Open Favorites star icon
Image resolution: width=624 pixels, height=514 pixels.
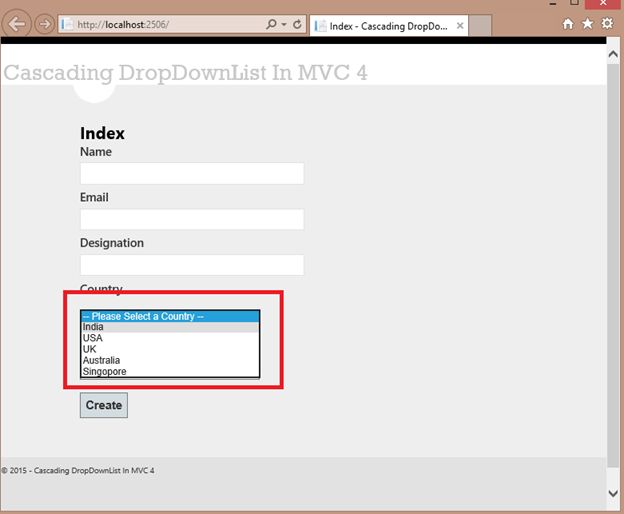point(587,24)
